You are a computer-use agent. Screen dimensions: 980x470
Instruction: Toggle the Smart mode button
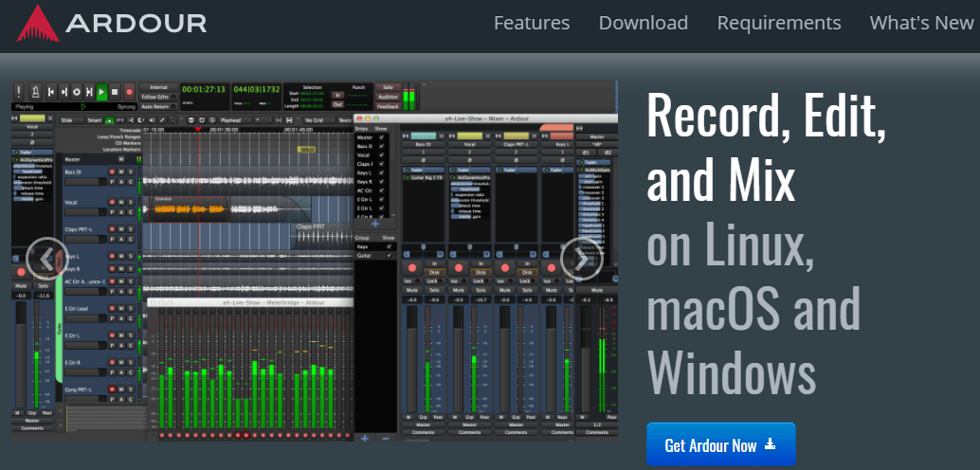tap(95, 120)
